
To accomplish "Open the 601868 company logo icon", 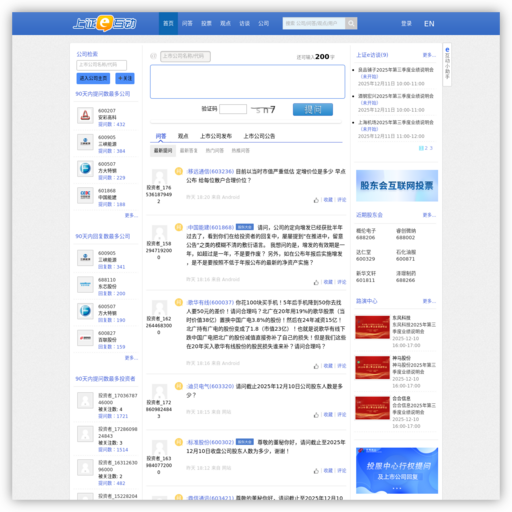I will [x=85, y=195].
